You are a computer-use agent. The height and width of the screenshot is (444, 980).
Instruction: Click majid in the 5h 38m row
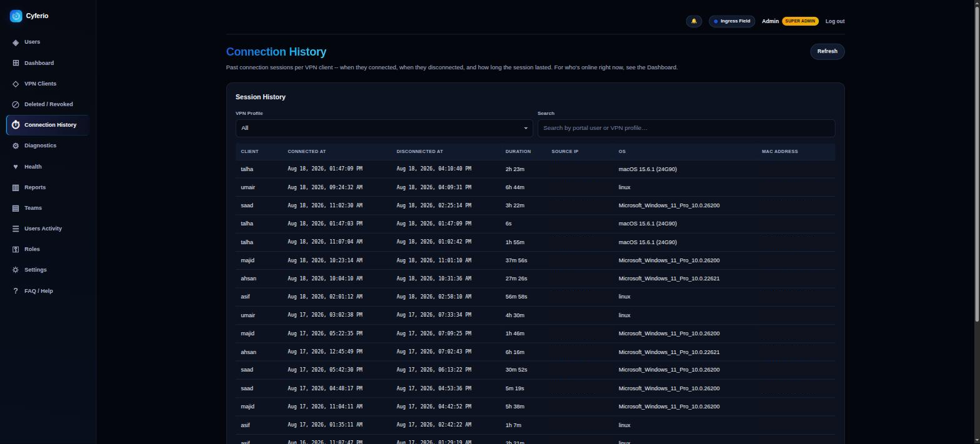pos(247,407)
